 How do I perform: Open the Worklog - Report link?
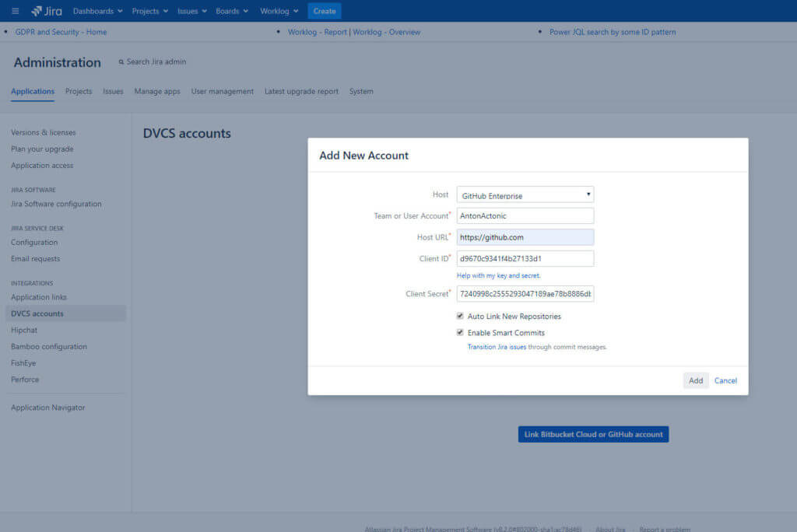pos(318,32)
